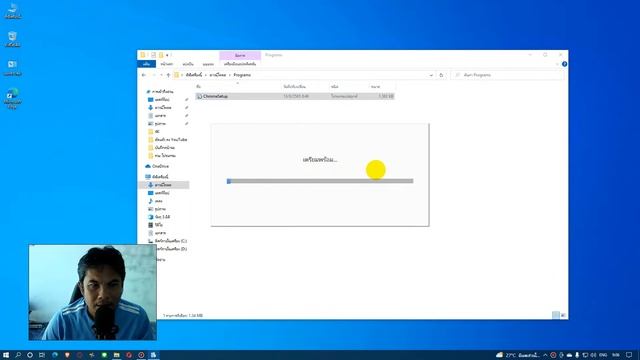Image resolution: width=640 pixels, height=360 pixels.
Task: Switch to large icons view in status bar
Action: 563,315
